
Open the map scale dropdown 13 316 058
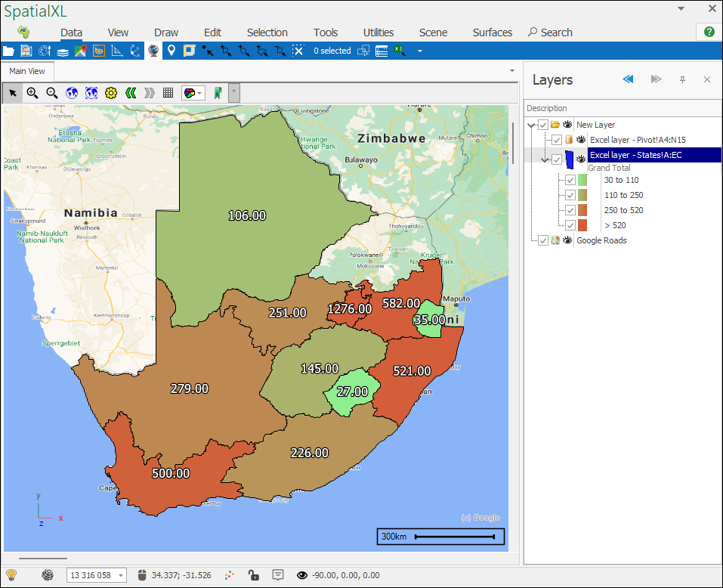click(x=121, y=576)
